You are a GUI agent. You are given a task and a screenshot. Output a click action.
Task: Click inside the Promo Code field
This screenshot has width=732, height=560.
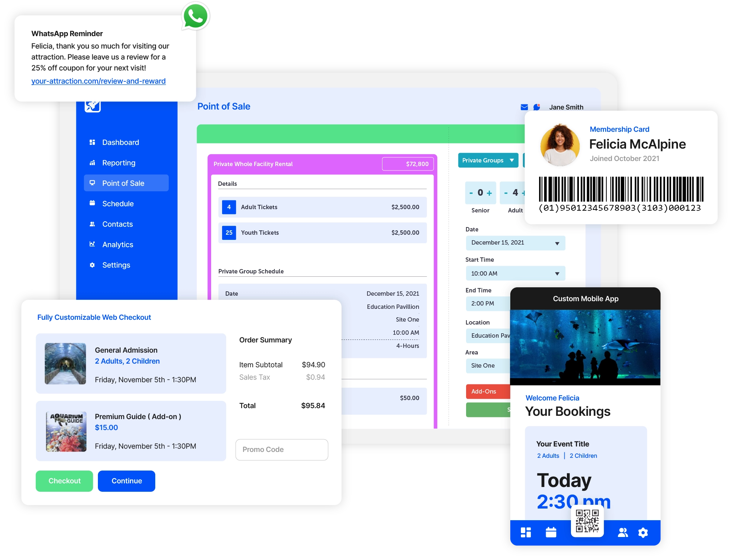pyautogui.click(x=282, y=449)
